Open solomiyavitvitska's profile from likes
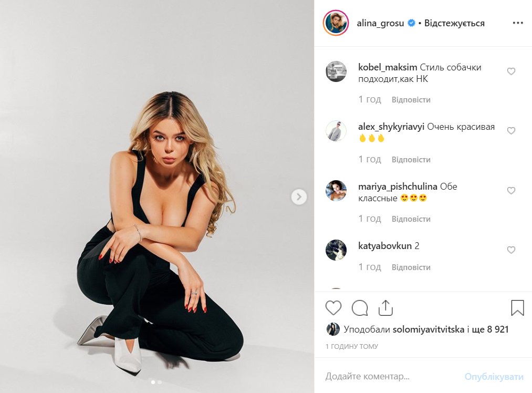The height and width of the screenshot is (393, 532). click(x=428, y=329)
